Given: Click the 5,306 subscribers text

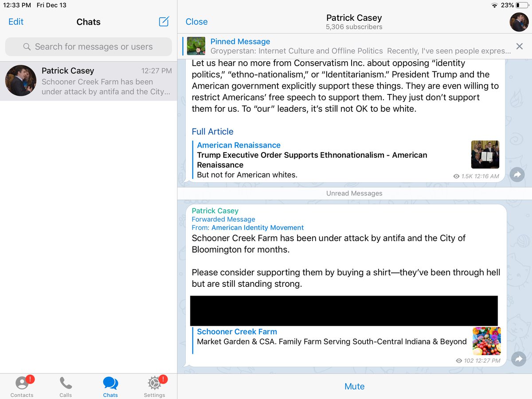Looking at the screenshot, I should 354,27.
